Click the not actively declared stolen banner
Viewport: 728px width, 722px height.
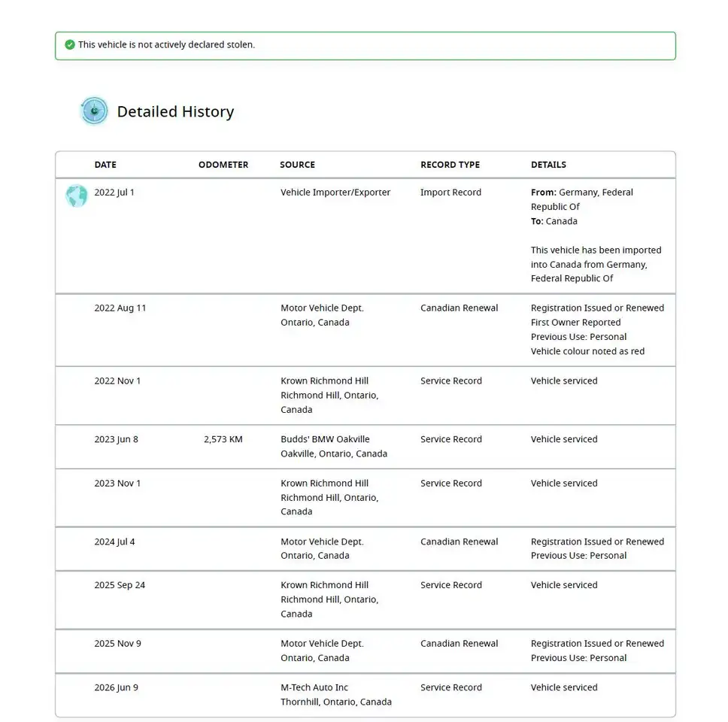coord(366,46)
